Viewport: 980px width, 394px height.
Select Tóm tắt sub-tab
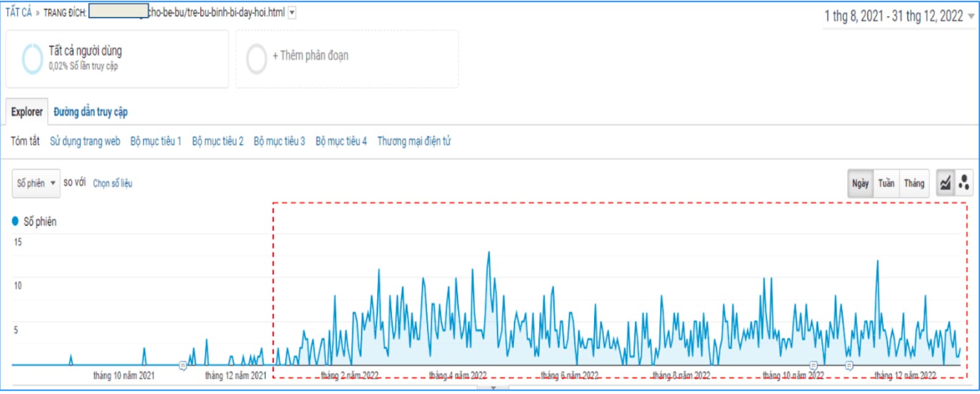pos(25,141)
